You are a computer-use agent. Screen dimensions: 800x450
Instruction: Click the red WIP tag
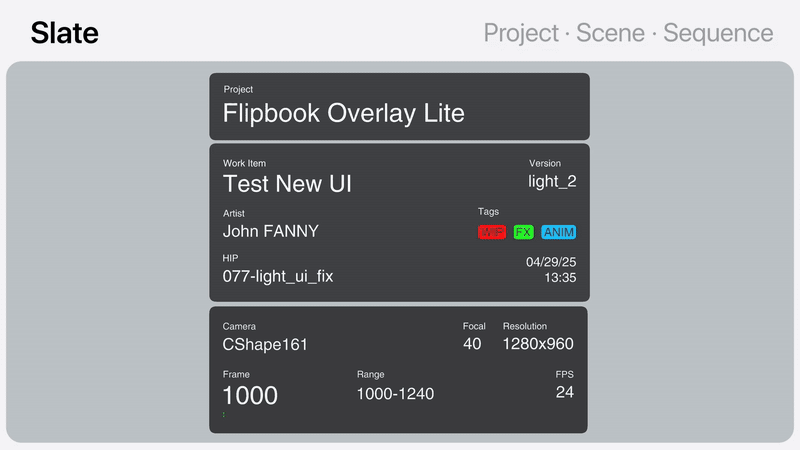(492, 233)
